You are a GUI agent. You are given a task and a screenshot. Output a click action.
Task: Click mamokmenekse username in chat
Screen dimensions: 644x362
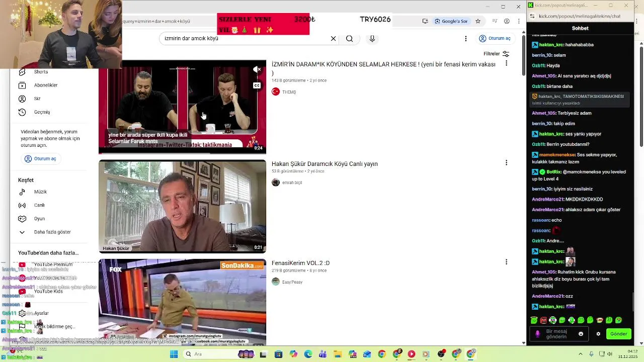(557, 155)
